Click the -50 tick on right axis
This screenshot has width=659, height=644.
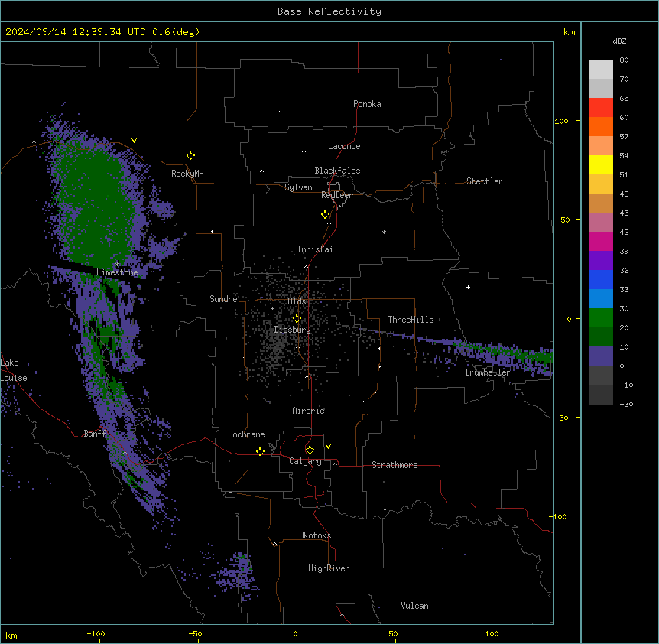click(561, 418)
